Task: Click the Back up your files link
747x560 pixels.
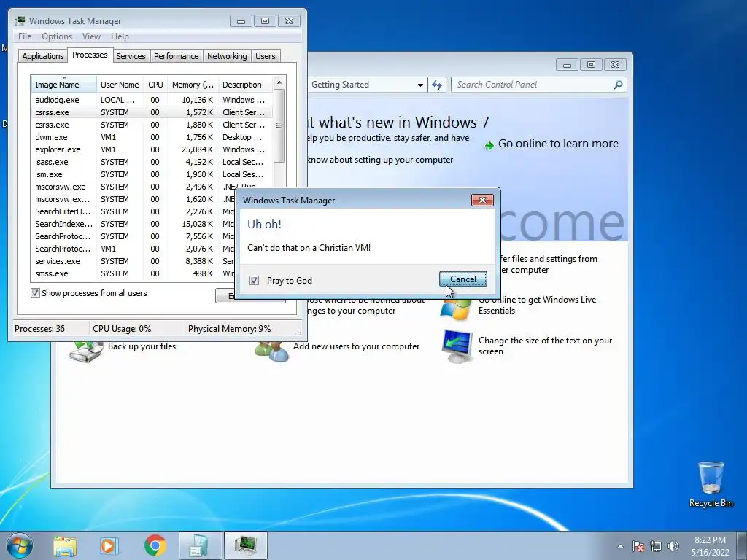Action: (x=142, y=346)
